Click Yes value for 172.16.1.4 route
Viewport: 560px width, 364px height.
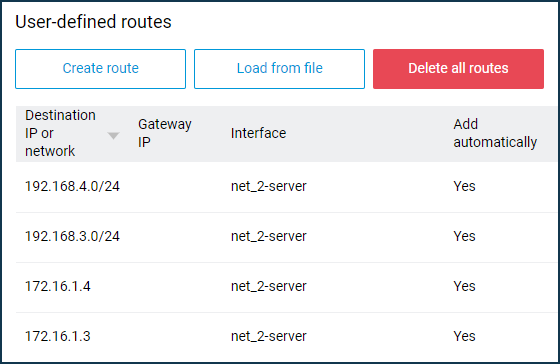tap(464, 286)
